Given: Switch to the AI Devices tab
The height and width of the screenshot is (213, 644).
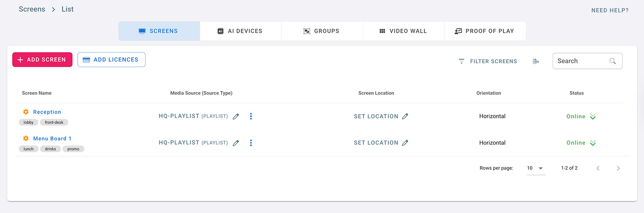Looking at the screenshot, I should (240, 31).
